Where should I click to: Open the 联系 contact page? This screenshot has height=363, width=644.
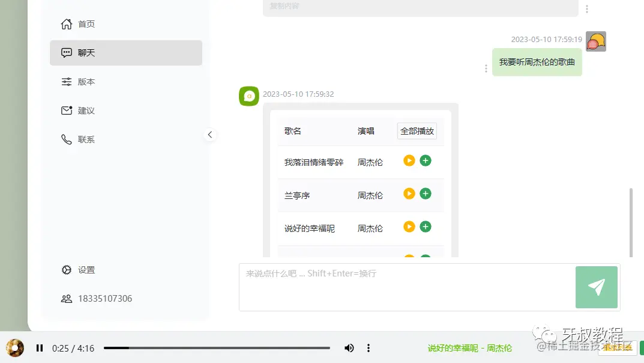pyautogui.click(x=125, y=139)
